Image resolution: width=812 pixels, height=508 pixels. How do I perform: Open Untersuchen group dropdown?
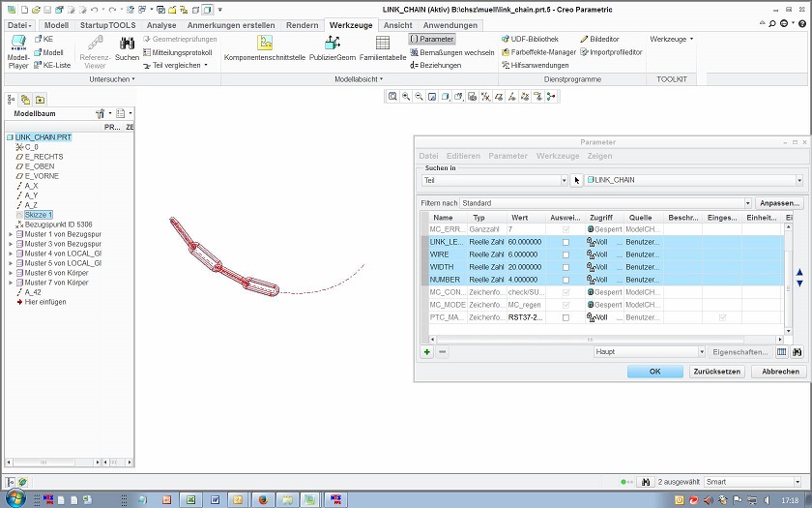pos(112,79)
